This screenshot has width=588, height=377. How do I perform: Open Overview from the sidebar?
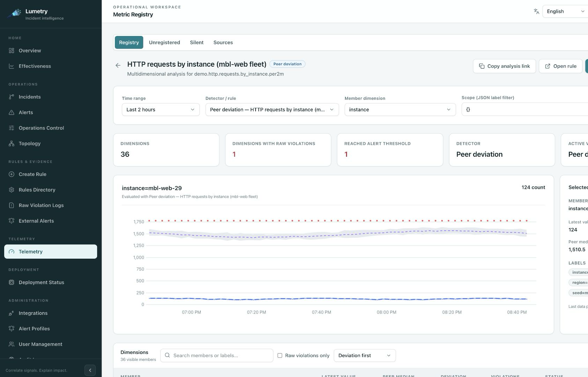tap(51, 51)
